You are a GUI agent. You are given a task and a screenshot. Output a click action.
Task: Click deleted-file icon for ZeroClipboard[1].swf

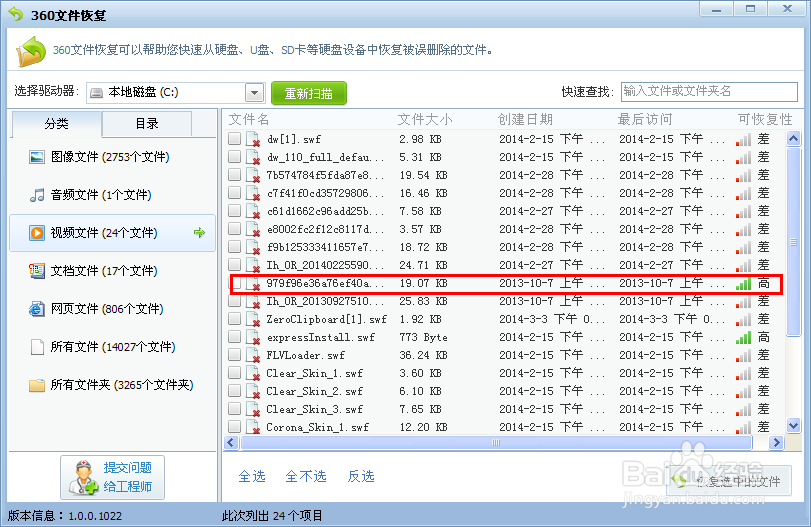click(253, 319)
